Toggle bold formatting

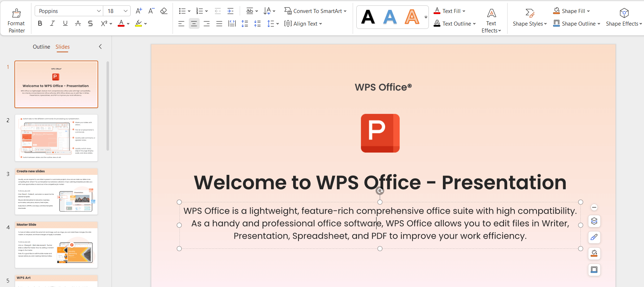pyautogui.click(x=40, y=23)
